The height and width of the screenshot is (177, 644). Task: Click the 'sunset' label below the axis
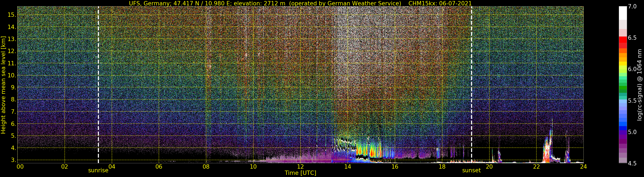click(471, 171)
